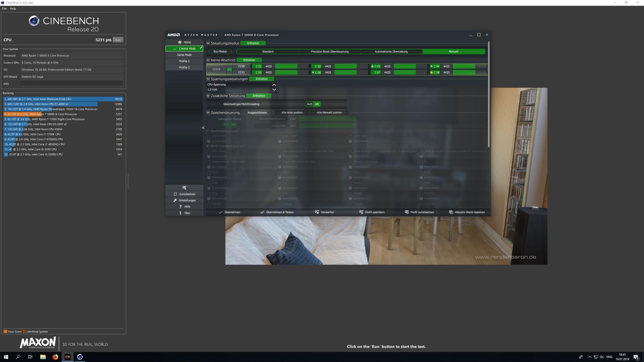
Task: Toggle Gekoppelter Modus AUS/AN switch
Action: [230, 124]
